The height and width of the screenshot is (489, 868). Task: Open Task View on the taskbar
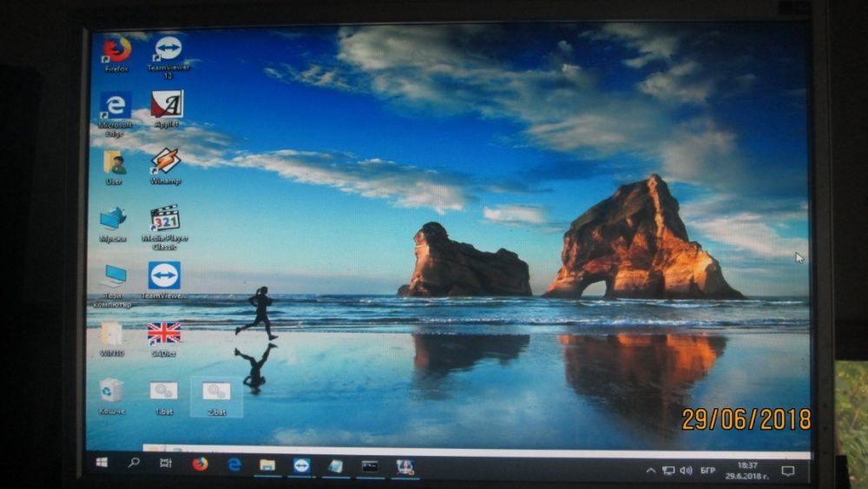(x=166, y=463)
